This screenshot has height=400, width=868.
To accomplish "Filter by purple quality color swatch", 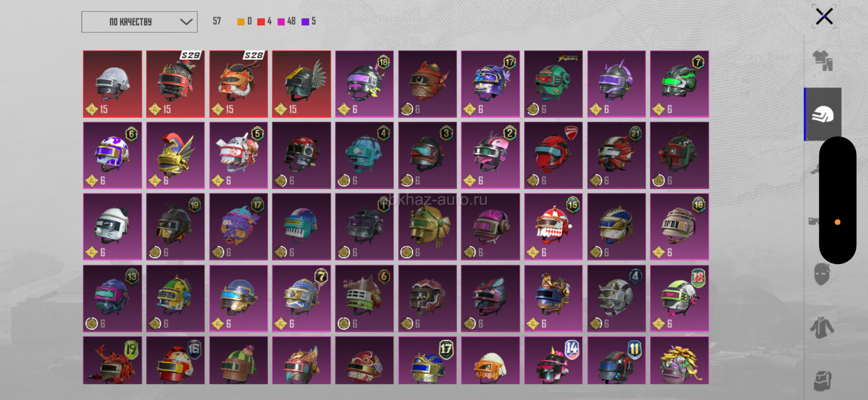I will coord(305,22).
